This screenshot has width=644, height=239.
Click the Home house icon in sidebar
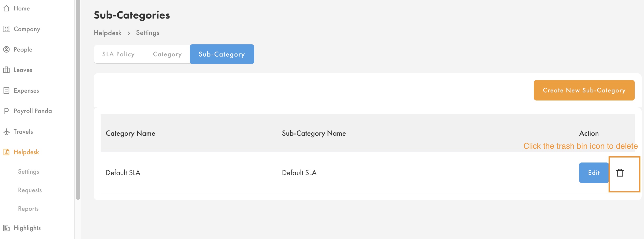pyautogui.click(x=6, y=9)
